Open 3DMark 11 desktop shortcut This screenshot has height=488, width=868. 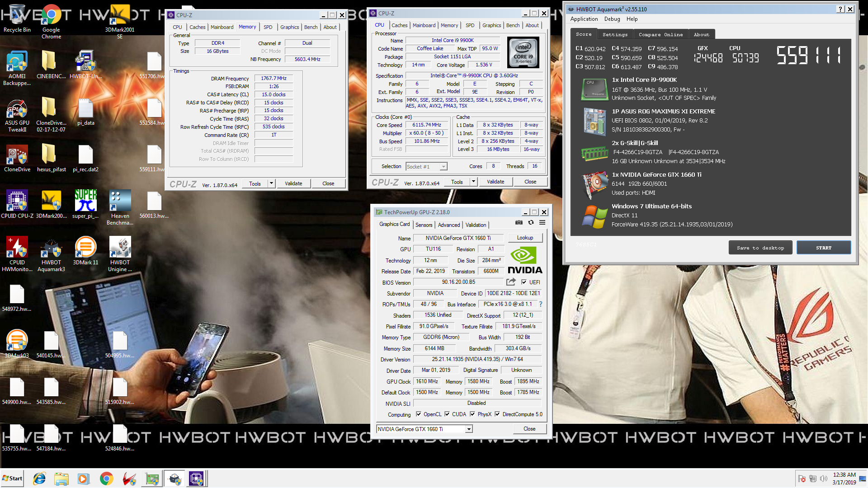pos(85,251)
